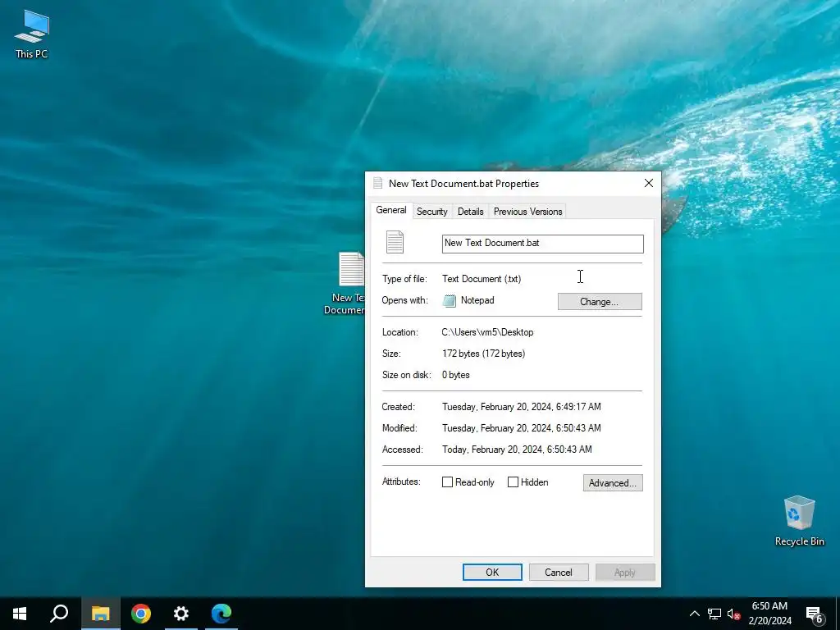Click the location path C:\Users\vm5\Desktop

tap(487, 332)
